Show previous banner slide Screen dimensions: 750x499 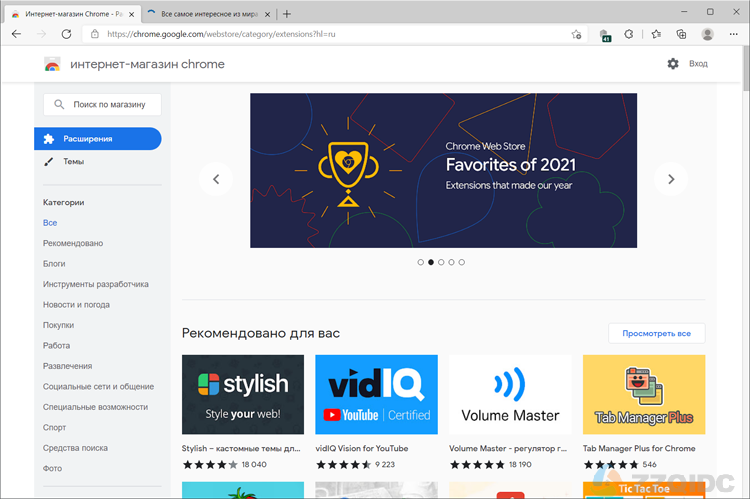216,179
